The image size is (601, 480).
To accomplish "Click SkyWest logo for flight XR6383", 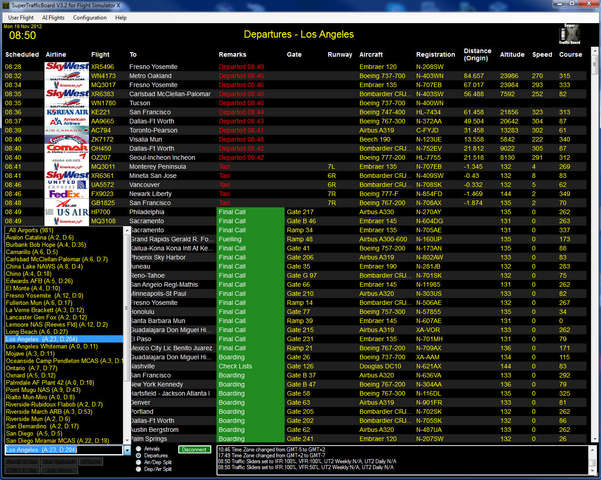I will [x=67, y=94].
